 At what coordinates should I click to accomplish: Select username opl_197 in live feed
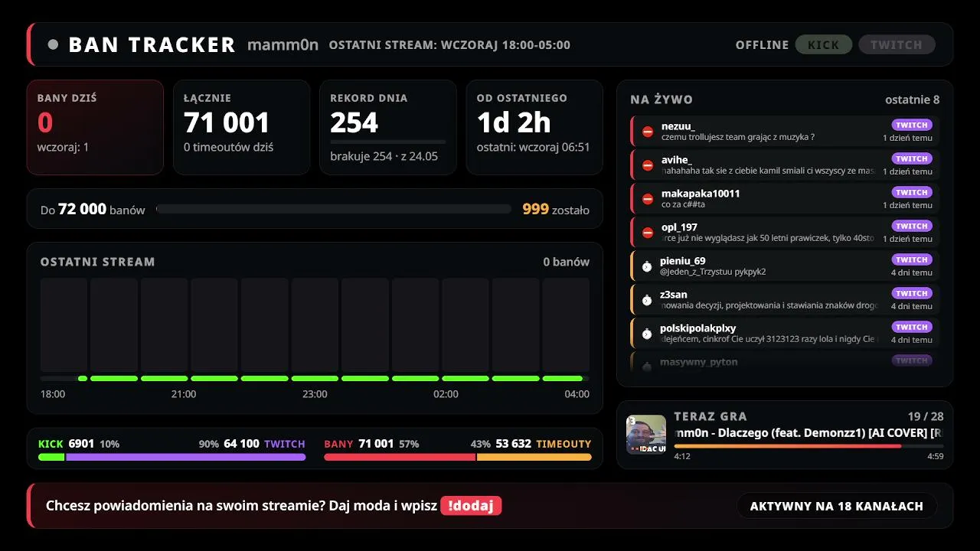[x=679, y=227]
